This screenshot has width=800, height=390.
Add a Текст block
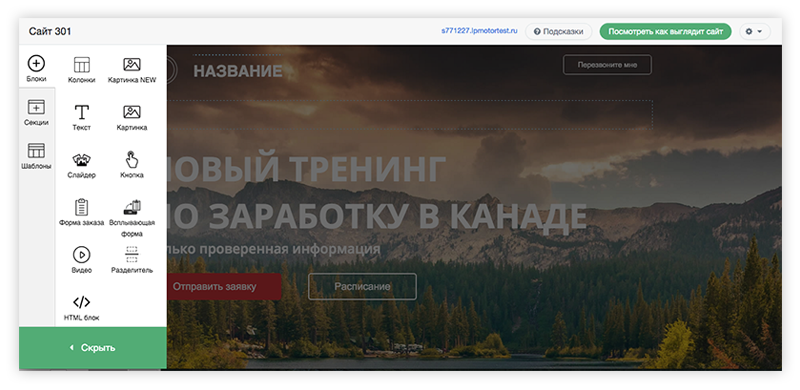pyautogui.click(x=82, y=117)
